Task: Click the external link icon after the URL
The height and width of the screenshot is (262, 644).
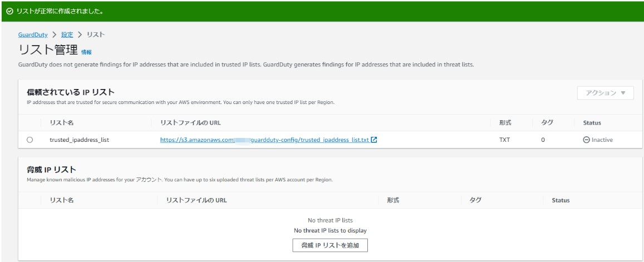Action: point(373,140)
